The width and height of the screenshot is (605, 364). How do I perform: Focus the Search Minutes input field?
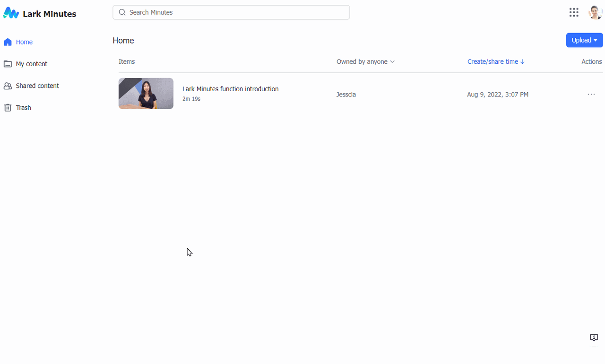coord(236,12)
